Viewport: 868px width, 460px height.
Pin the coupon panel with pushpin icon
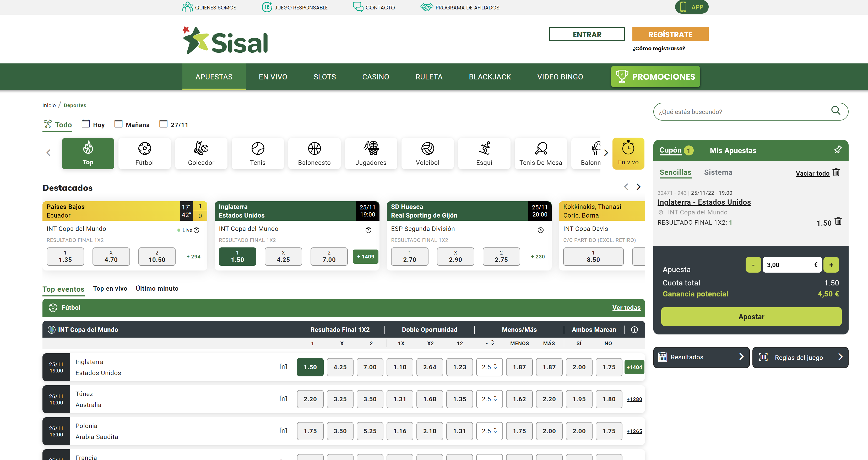click(x=838, y=150)
